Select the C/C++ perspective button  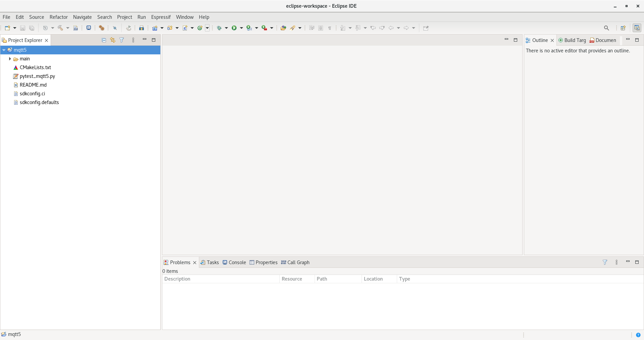pos(637,28)
